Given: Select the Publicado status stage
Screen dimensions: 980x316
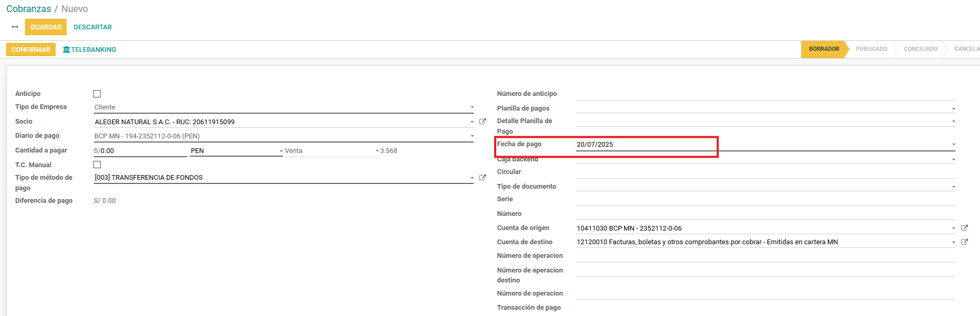Looking at the screenshot, I should pyautogui.click(x=872, y=49).
